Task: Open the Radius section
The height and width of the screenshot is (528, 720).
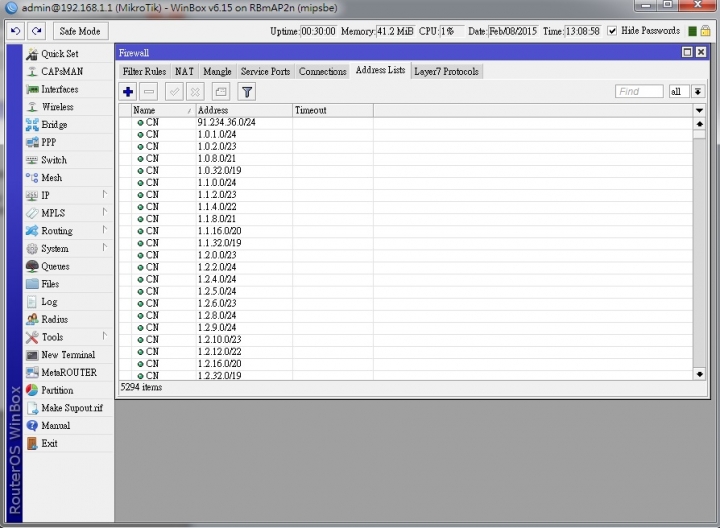Action: [x=68, y=320]
